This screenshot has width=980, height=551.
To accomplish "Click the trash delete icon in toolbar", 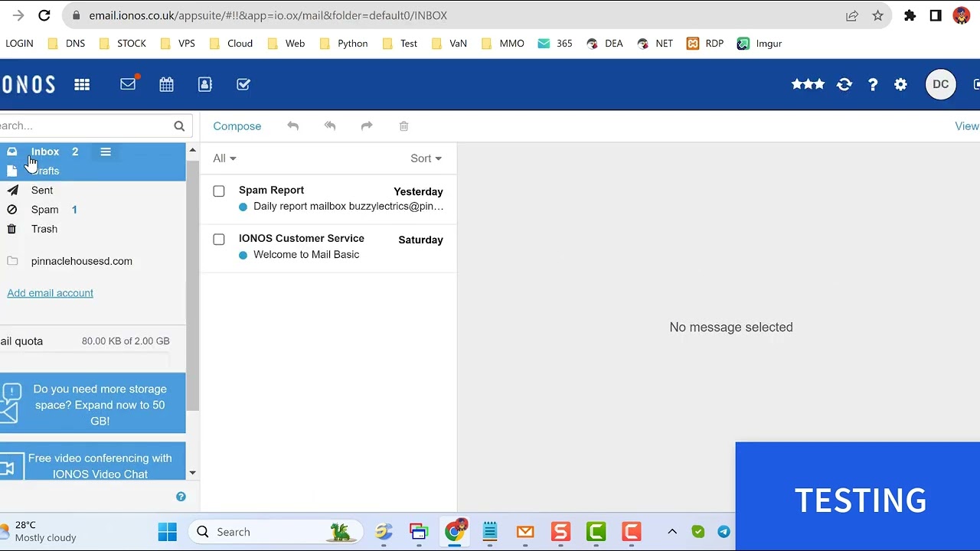I will click(x=403, y=126).
